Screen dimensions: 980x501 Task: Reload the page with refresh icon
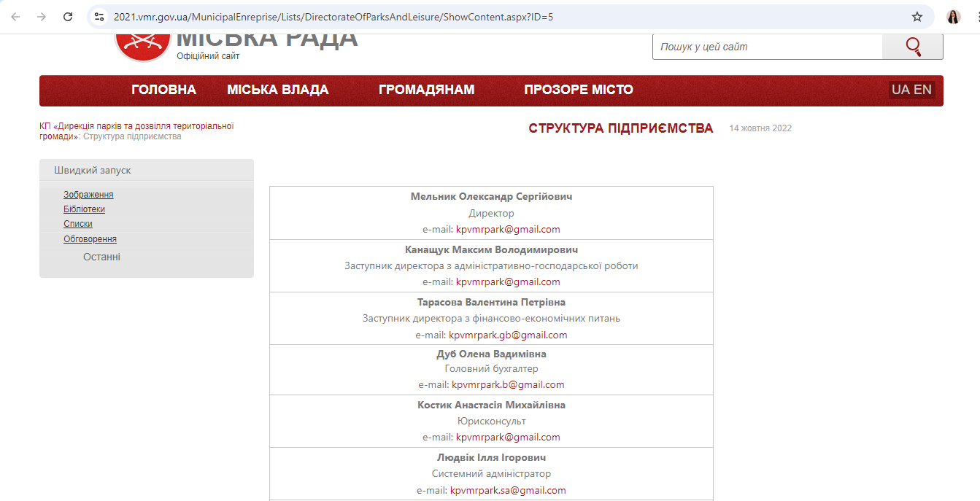68,17
